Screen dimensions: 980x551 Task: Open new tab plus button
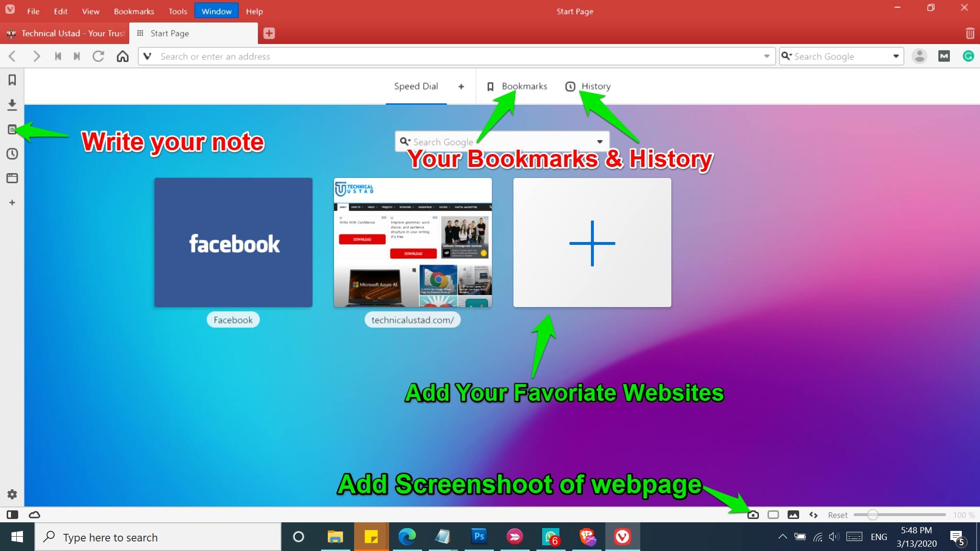pyautogui.click(x=268, y=33)
